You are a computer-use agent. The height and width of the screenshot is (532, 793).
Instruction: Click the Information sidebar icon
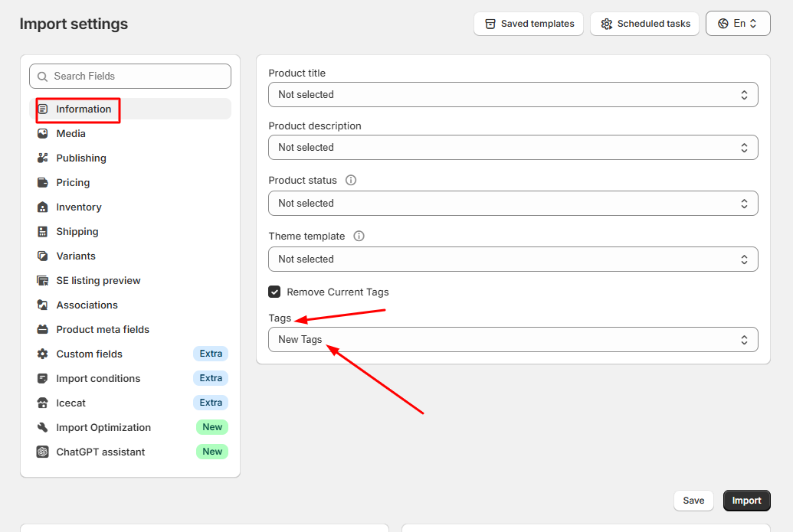click(x=43, y=109)
